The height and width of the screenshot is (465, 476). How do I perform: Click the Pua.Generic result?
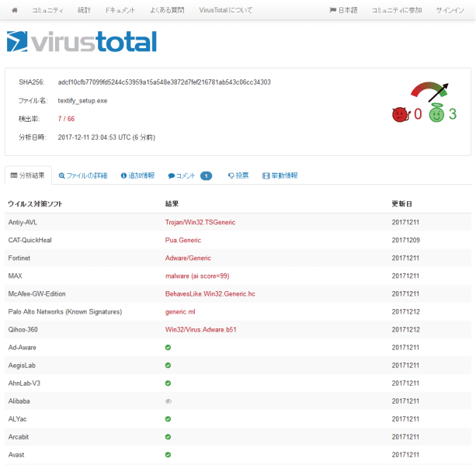(x=183, y=240)
